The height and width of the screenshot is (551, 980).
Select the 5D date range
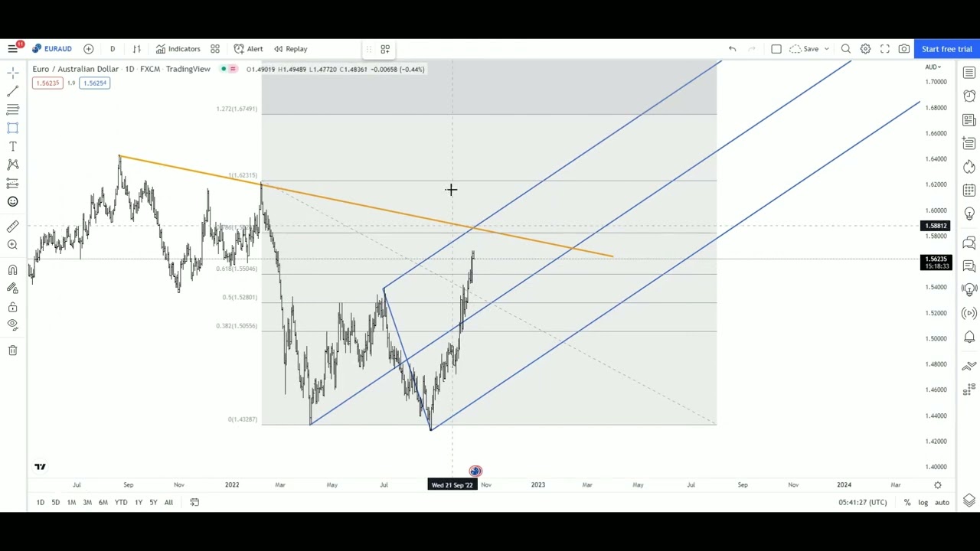point(56,503)
